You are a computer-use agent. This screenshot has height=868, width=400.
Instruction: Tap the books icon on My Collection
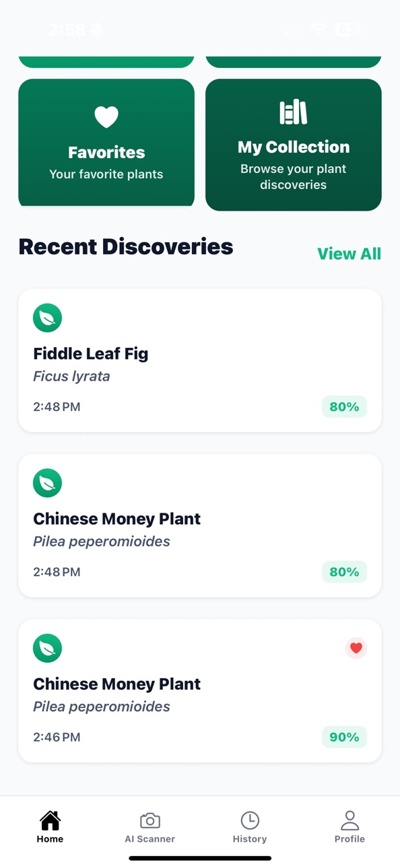tap(294, 112)
